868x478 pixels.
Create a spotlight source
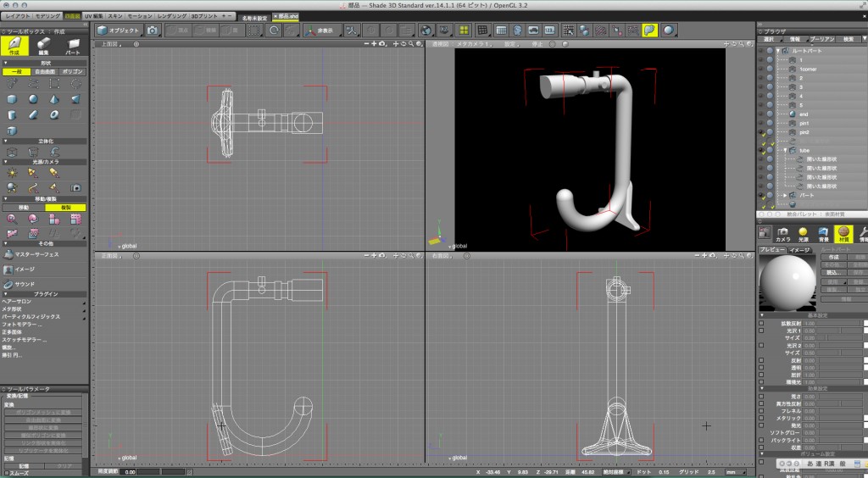point(33,173)
